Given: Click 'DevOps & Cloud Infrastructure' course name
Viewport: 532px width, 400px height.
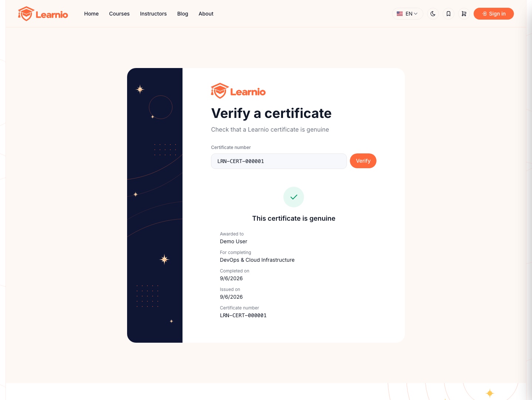Looking at the screenshot, I should (x=257, y=260).
